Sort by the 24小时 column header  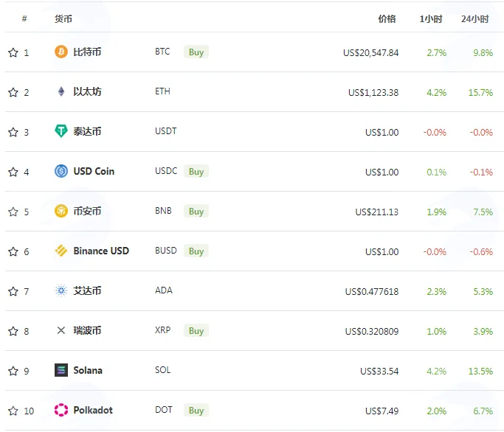pos(474,19)
